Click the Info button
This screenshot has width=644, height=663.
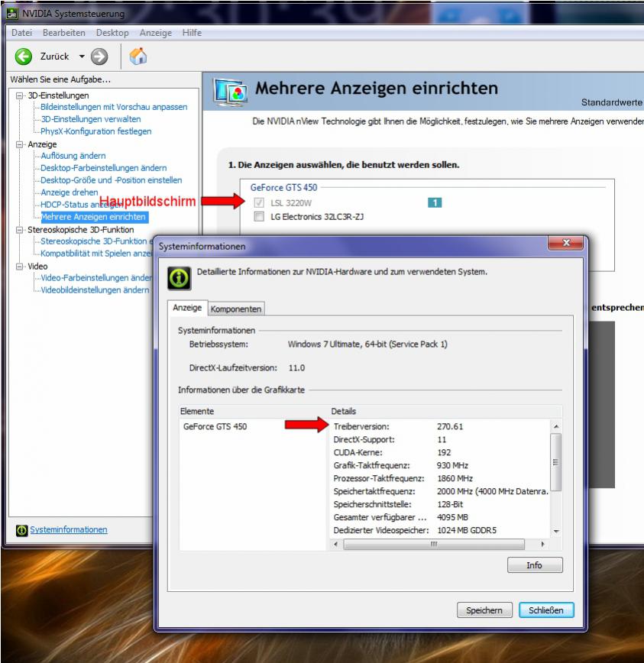pos(535,565)
